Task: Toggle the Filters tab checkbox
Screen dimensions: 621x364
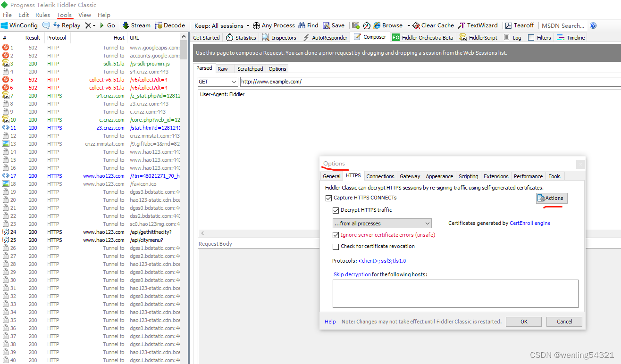Action: click(x=531, y=38)
